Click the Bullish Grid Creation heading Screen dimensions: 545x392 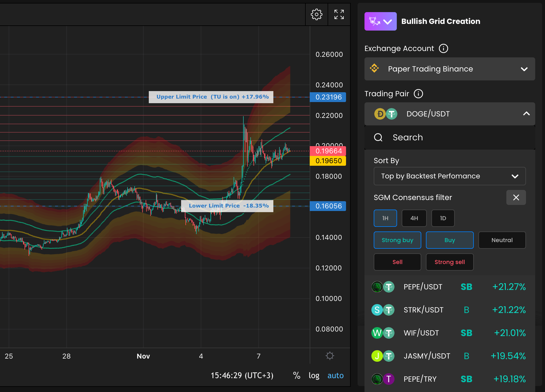(441, 21)
